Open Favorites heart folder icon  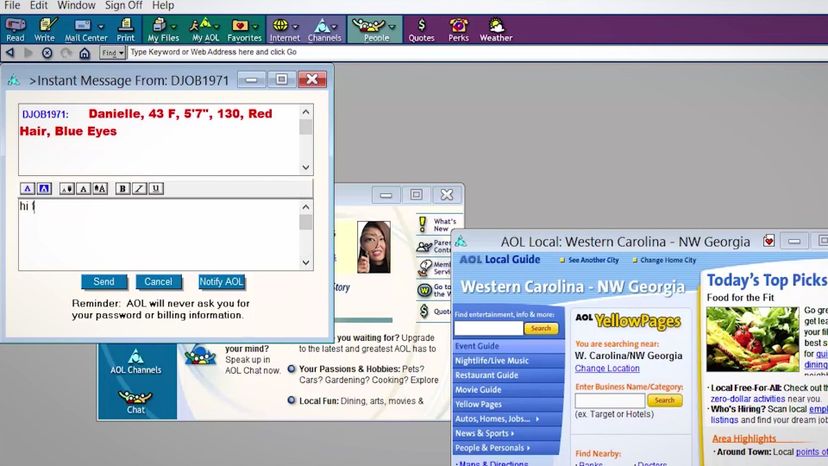240,30
